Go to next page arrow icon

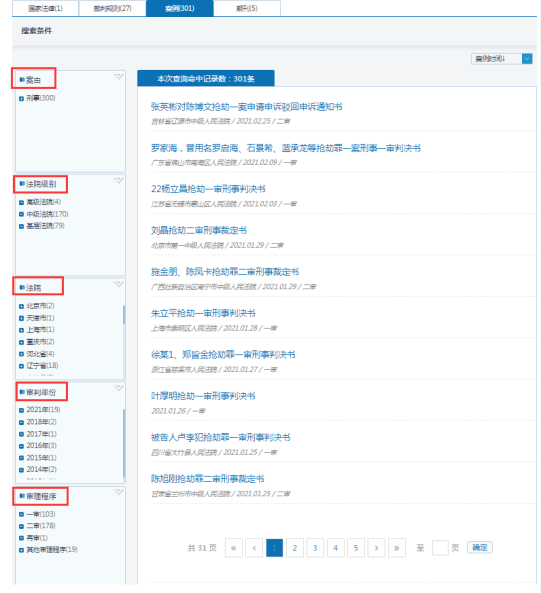[376, 548]
